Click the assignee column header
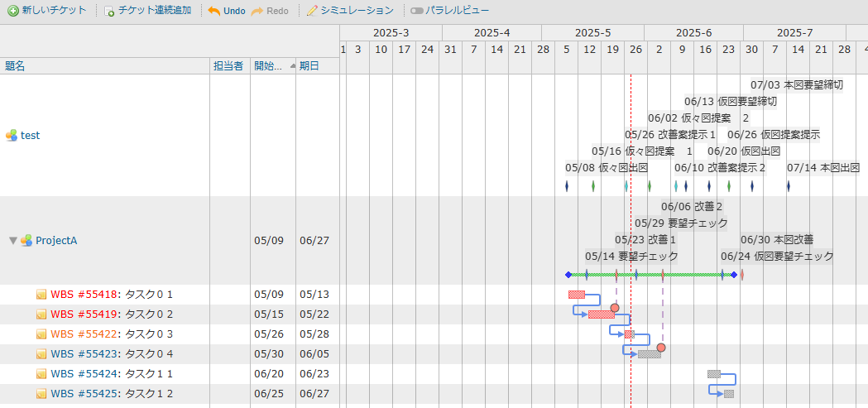The width and height of the screenshot is (868, 408). 228,66
